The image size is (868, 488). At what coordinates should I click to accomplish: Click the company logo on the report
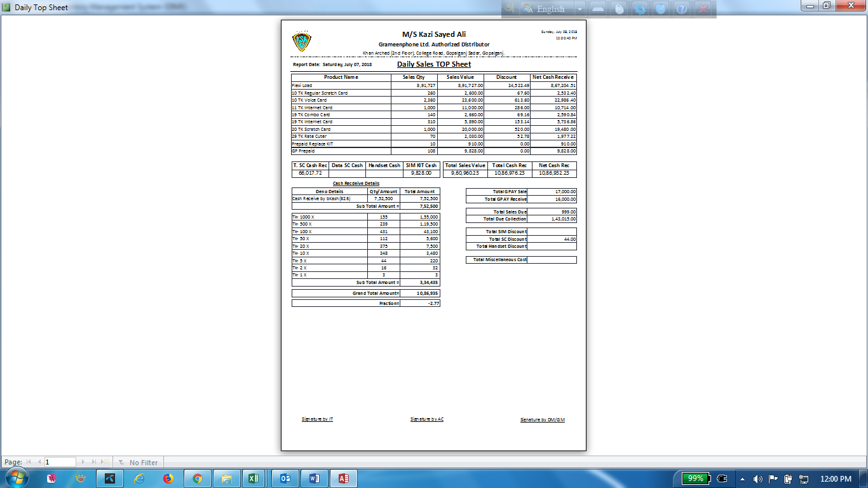[x=301, y=42]
